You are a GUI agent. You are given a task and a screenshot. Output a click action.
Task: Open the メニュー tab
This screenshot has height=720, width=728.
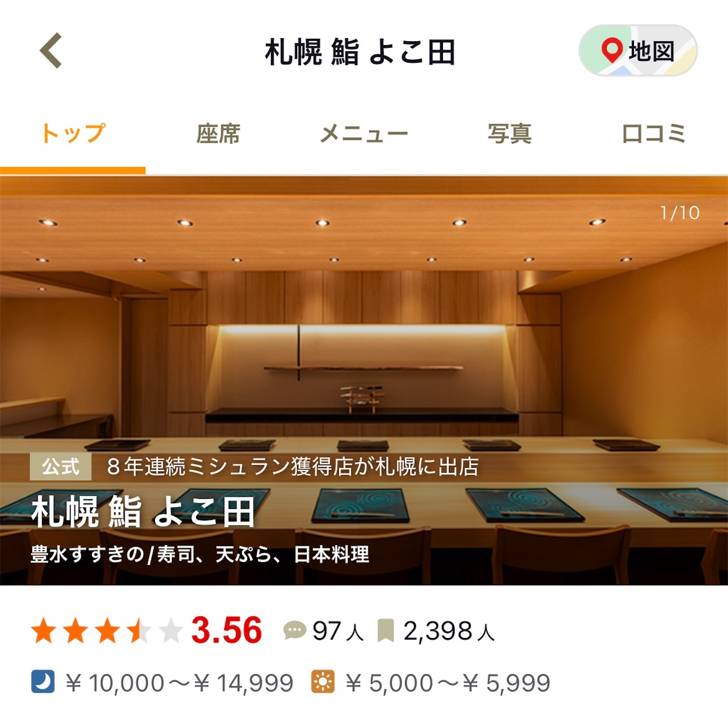click(364, 134)
